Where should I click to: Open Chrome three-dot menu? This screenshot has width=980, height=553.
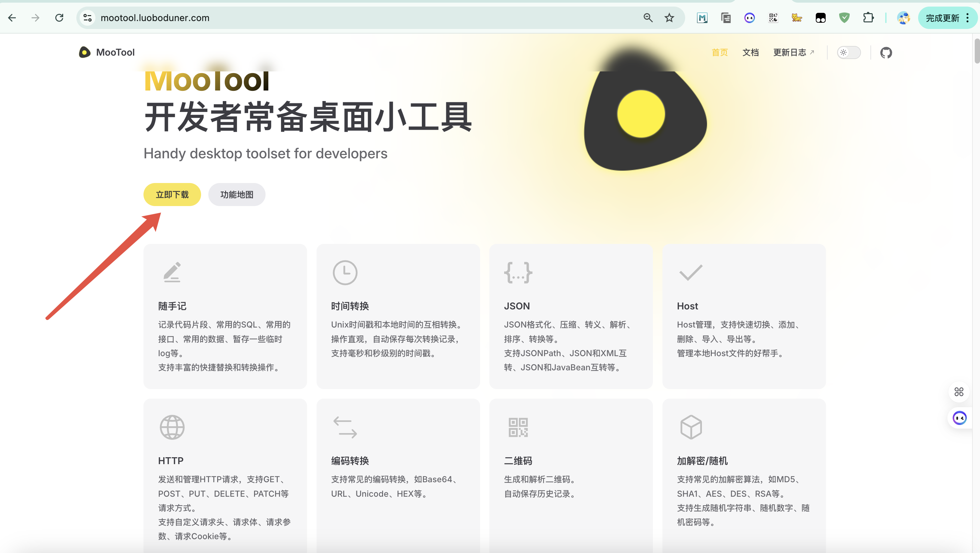point(968,18)
